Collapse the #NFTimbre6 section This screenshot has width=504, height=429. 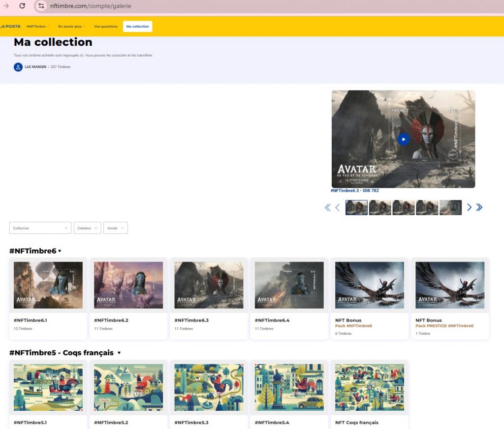pos(60,251)
